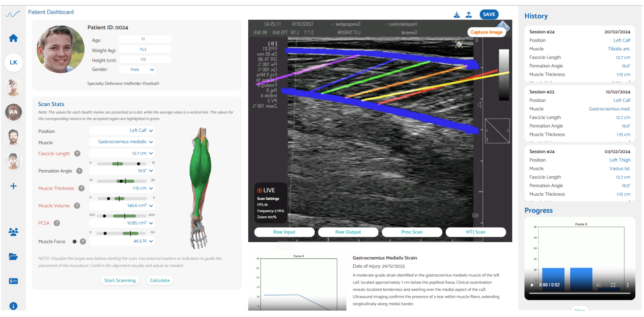
Task: Expand the Muscle dropdown showing Gastrocnemius medialis
Action: [122, 142]
